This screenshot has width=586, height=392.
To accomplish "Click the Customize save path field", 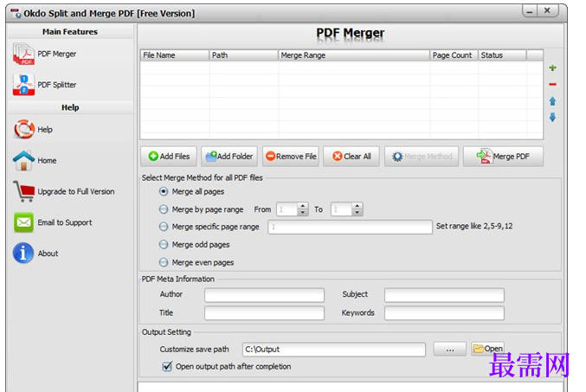I will click(x=334, y=350).
